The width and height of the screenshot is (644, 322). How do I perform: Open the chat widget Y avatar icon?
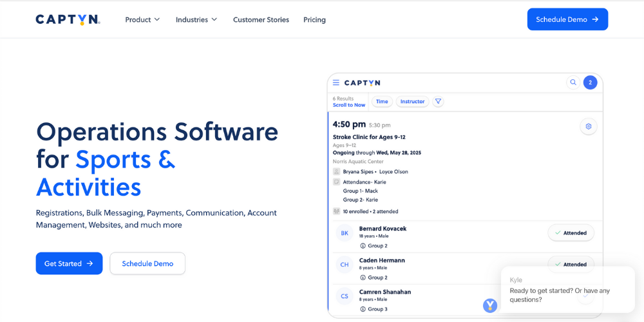click(x=490, y=305)
